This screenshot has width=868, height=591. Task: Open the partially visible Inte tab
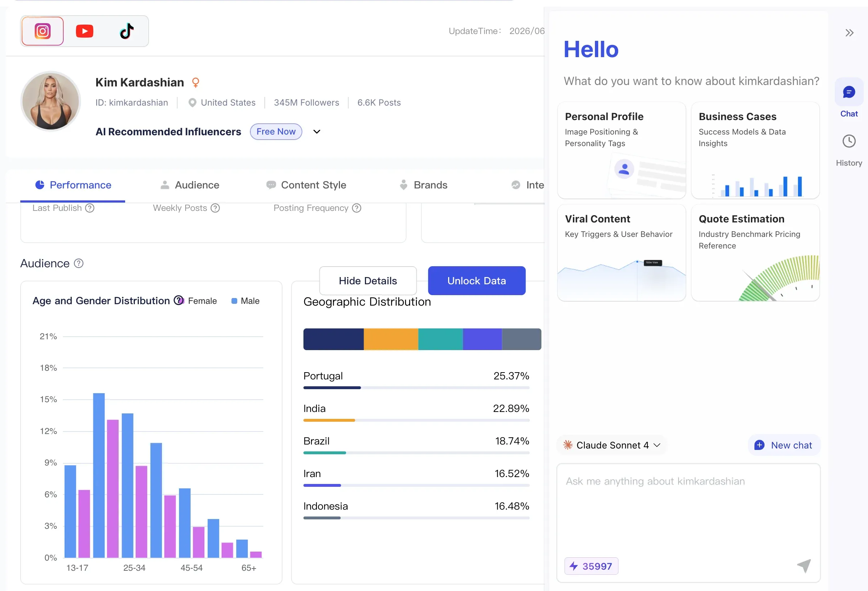click(527, 185)
